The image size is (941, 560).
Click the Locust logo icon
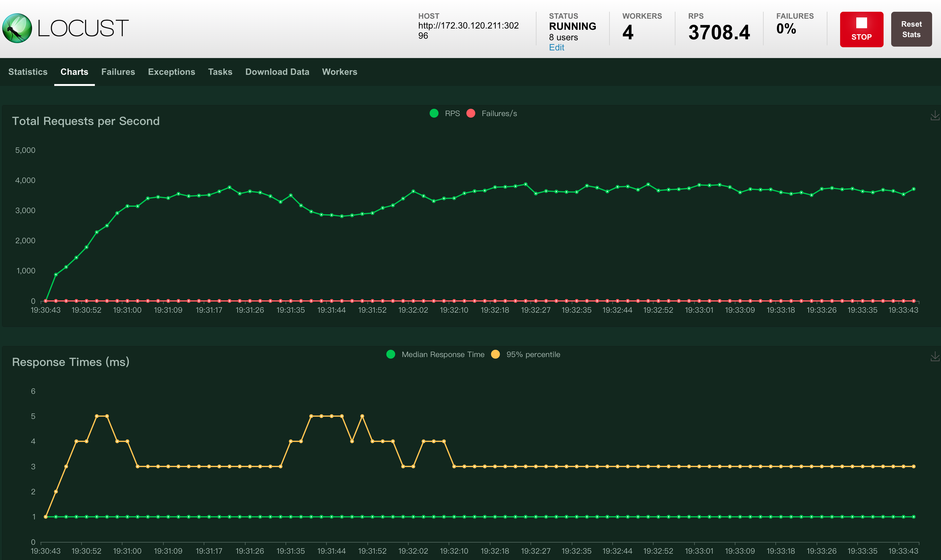[17, 28]
